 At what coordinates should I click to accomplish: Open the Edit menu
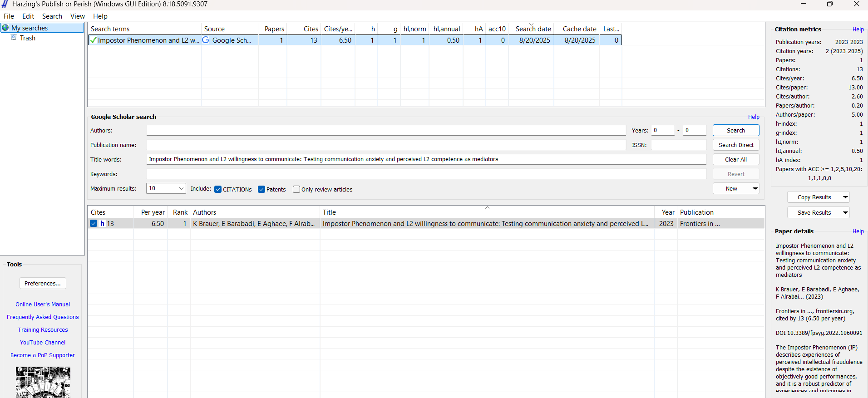28,16
